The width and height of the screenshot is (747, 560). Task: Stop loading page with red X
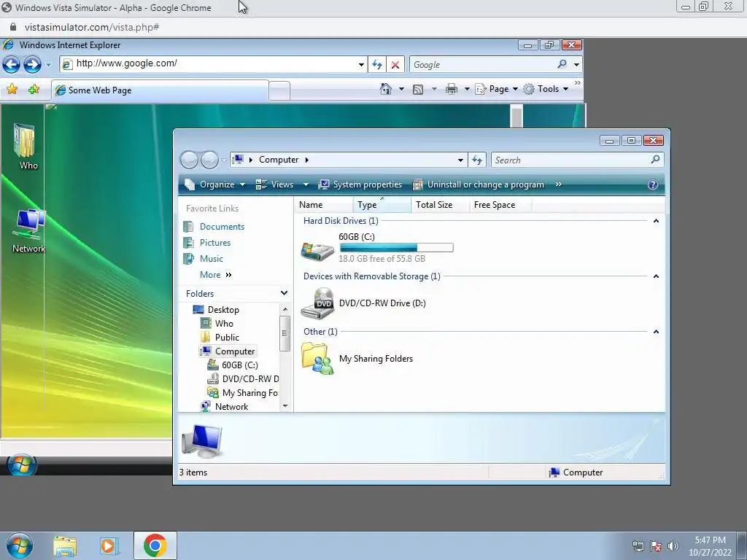(x=395, y=65)
